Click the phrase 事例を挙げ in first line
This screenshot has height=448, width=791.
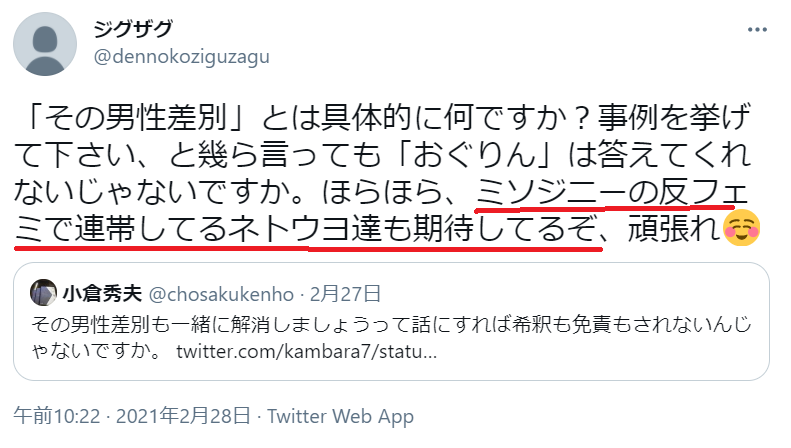pyautogui.click(x=674, y=117)
